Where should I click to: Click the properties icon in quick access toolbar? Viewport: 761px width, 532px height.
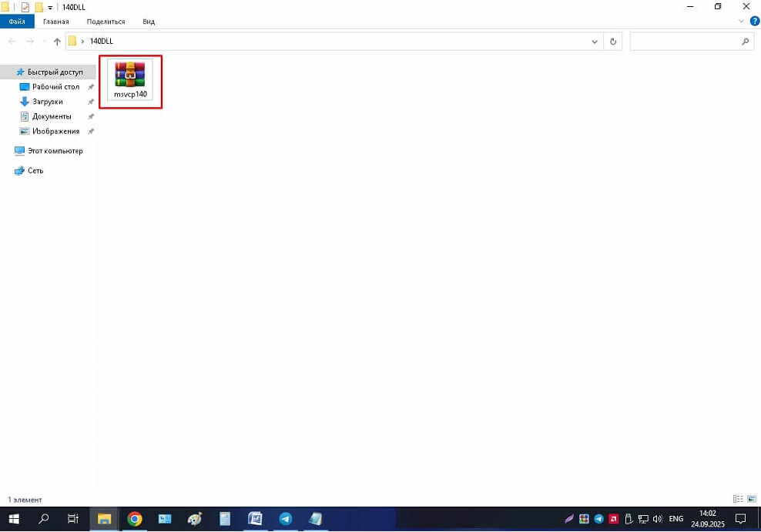[25, 7]
